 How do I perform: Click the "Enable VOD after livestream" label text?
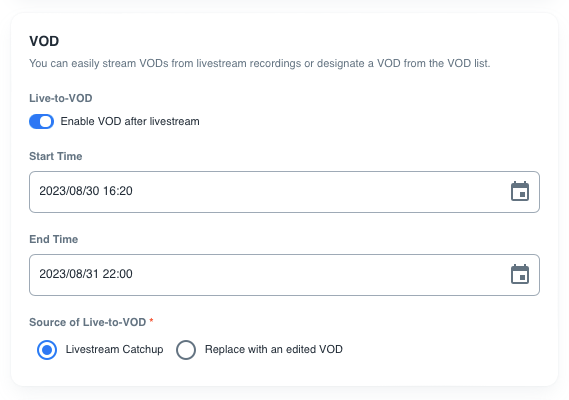pos(130,121)
